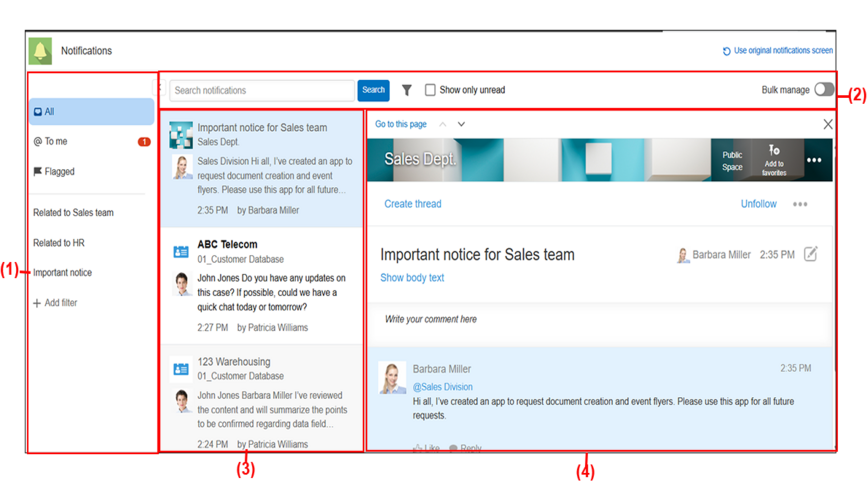This screenshot has width=867, height=484.
Task: Click the Search button
Action: pos(373,90)
